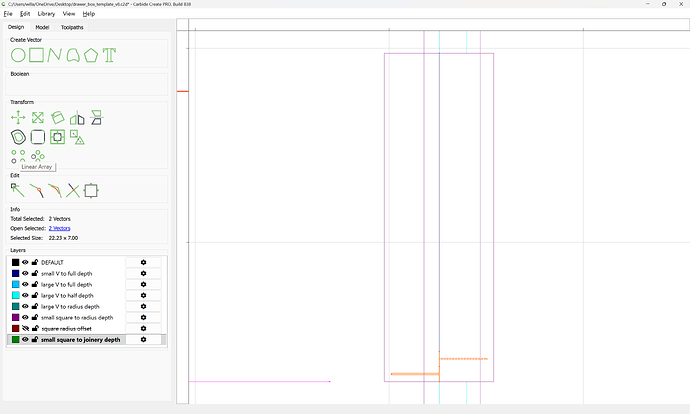Click the Move transform tool

[18, 118]
